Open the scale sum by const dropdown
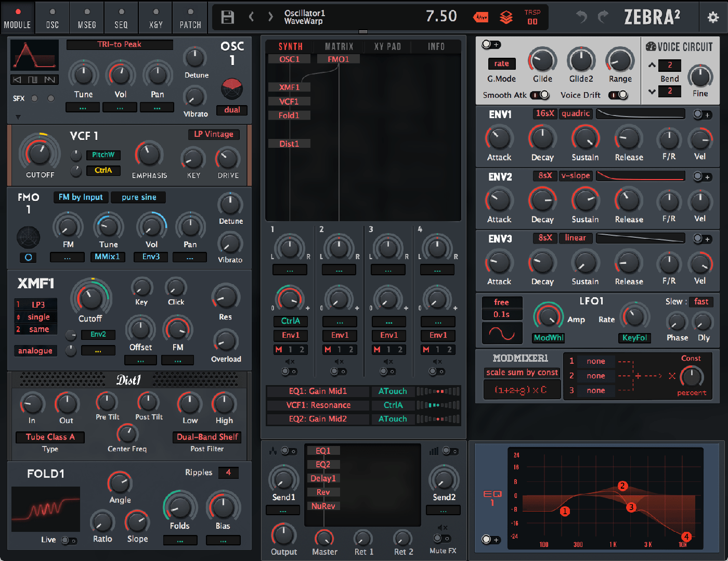 tap(522, 372)
